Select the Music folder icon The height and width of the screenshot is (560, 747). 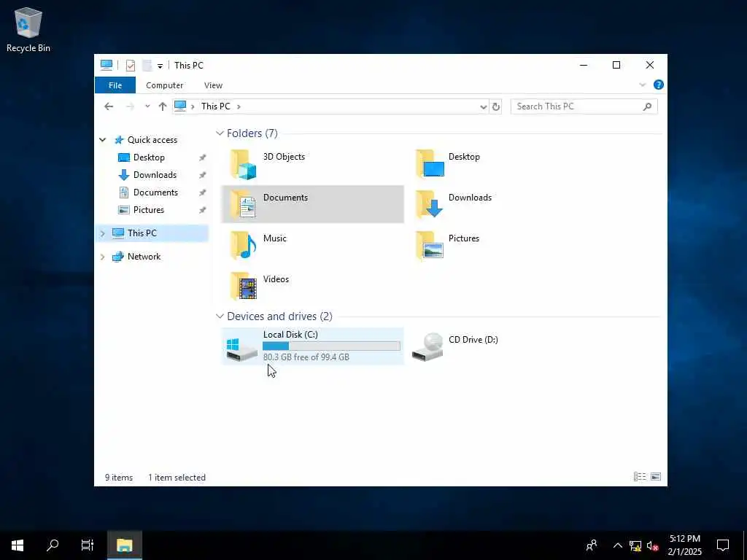pyautogui.click(x=244, y=245)
